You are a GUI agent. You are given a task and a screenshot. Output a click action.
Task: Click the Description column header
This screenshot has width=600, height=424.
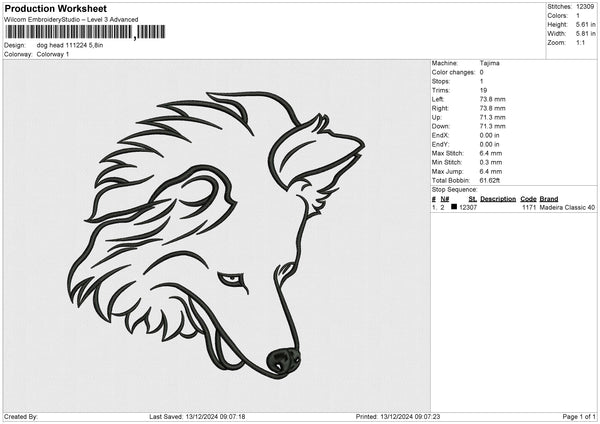(x=497, y=198)
